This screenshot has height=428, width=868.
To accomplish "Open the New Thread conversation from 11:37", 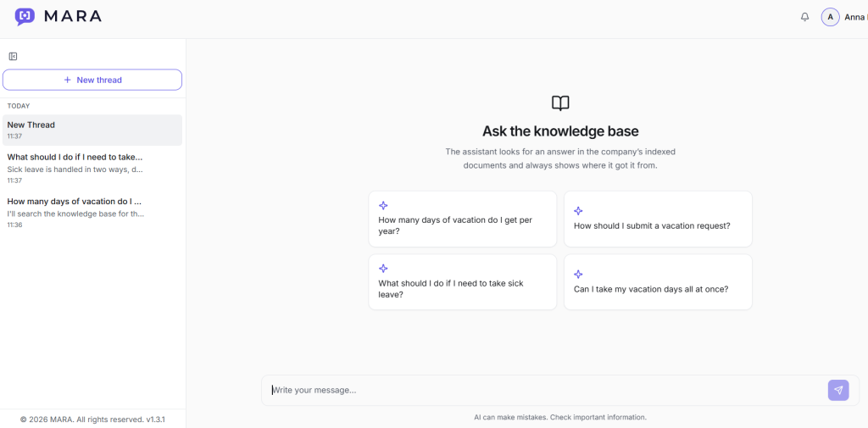I will (92, 131).
